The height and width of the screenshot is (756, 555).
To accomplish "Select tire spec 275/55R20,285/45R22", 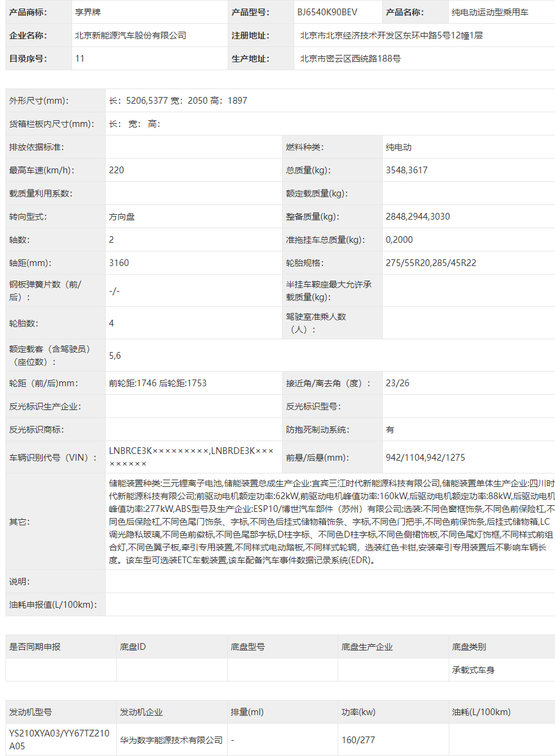I will (431, 263).
